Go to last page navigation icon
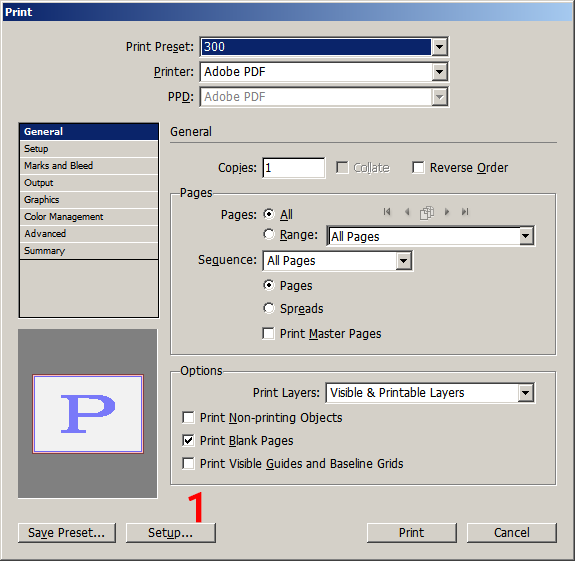 pyautogui.click(x=465, y=212)
